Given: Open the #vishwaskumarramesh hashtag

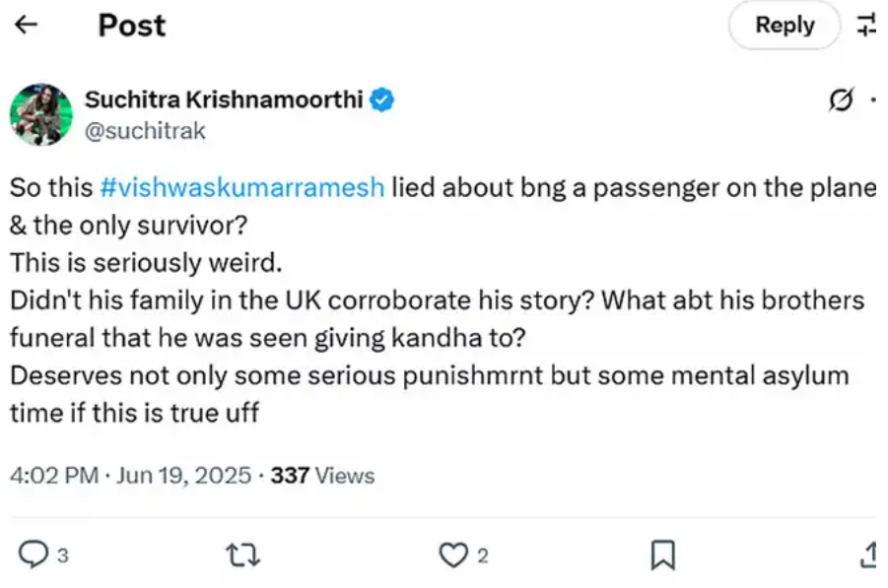Looking at the screenshot, I should coord(242,187).
